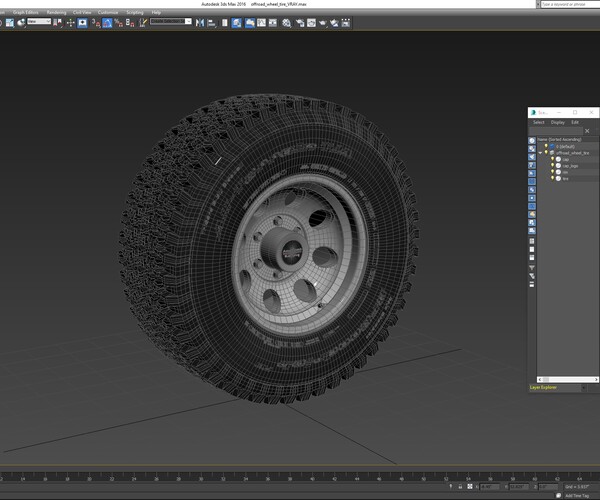Select the cap object row
Image resolution: width=600 pixels, height=500 pixels.
coord(568,159)
